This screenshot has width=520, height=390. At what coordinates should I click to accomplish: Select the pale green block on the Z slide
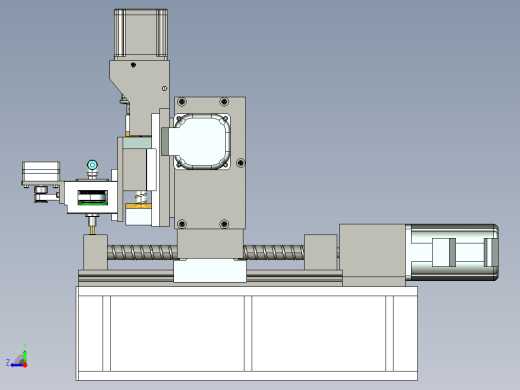click(x=137, y=143)
